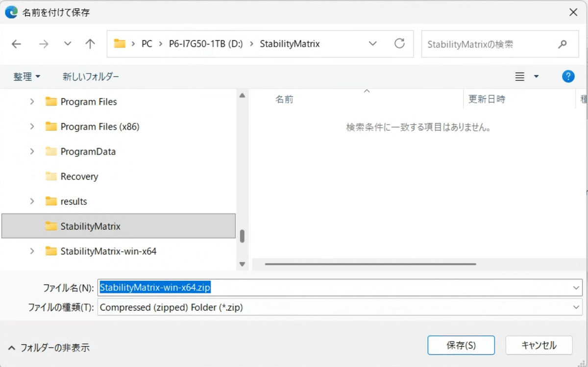Click the Edge icon in title bar
Image resolution: width=588 pixels, height=367 pixels.
coord(11,12)
